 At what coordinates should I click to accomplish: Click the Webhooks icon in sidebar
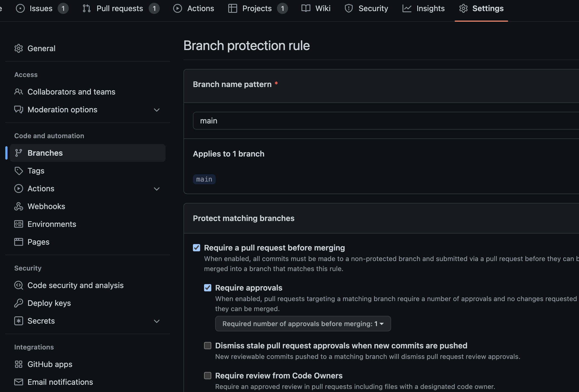click(x=19, y=206)
